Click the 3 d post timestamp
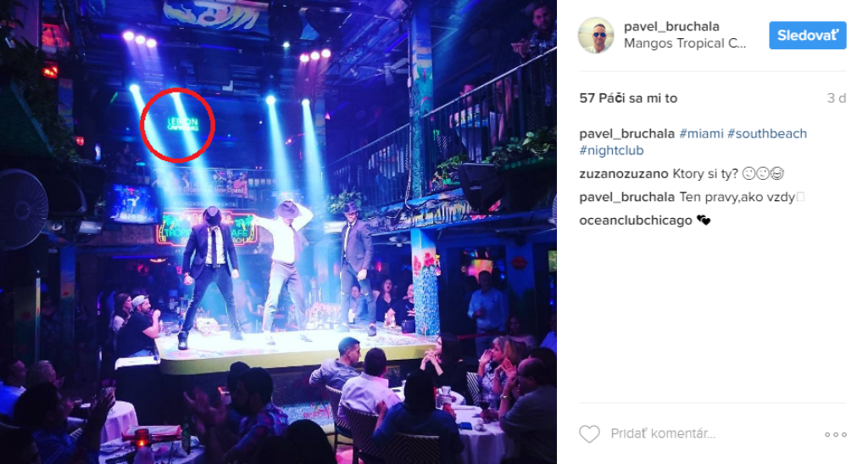 (836, 98)
